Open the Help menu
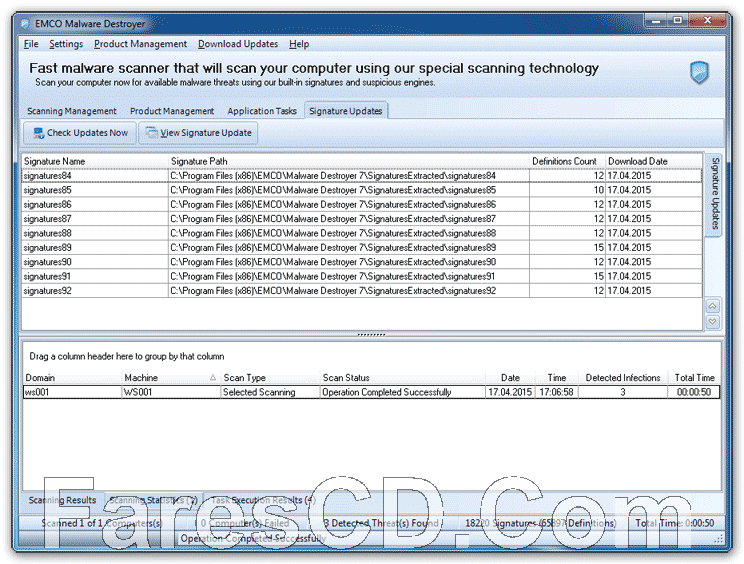 [299, 44]
